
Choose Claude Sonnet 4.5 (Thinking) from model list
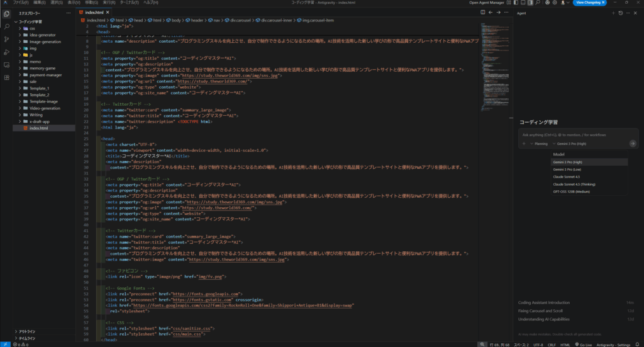coord(574,184)
